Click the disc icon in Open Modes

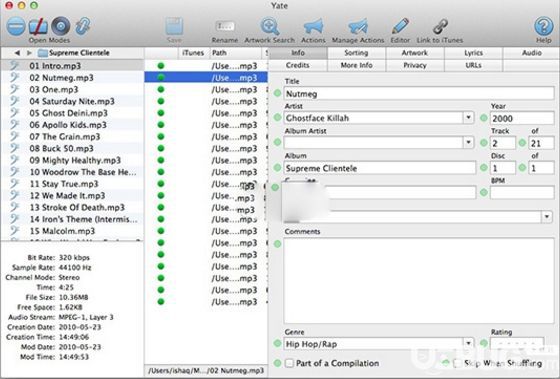[61, 26]
